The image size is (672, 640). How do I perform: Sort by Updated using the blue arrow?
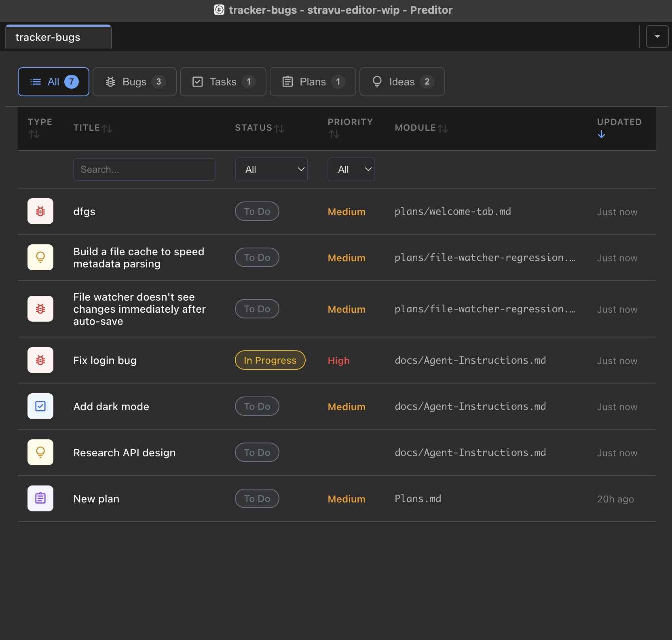coord(601,134)
